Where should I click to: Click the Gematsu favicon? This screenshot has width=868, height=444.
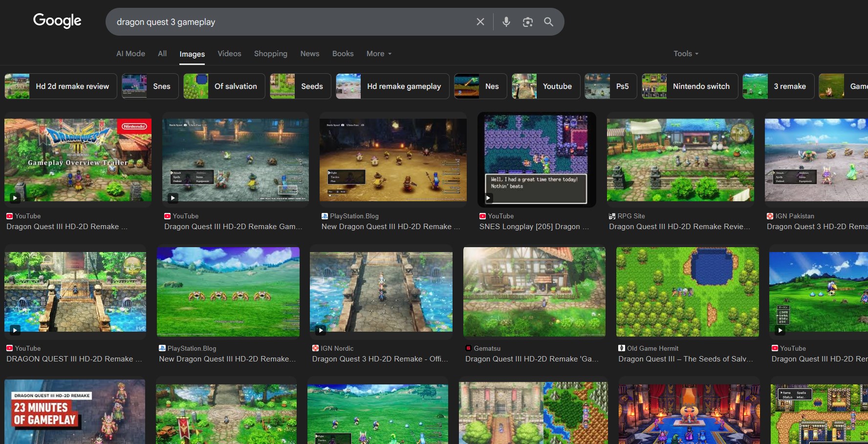(x=468, y=348)
